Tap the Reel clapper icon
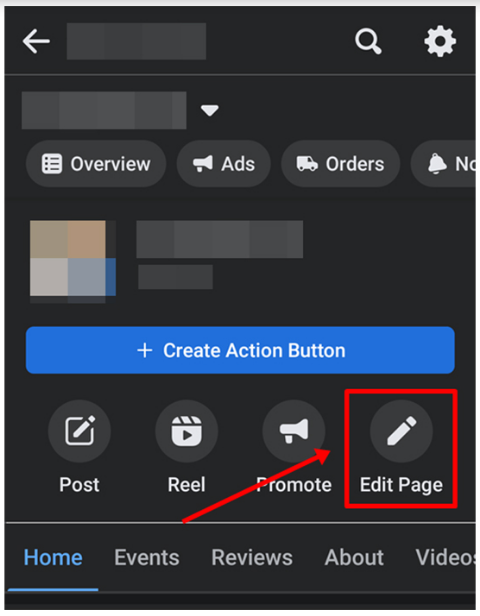 point(187,431)
